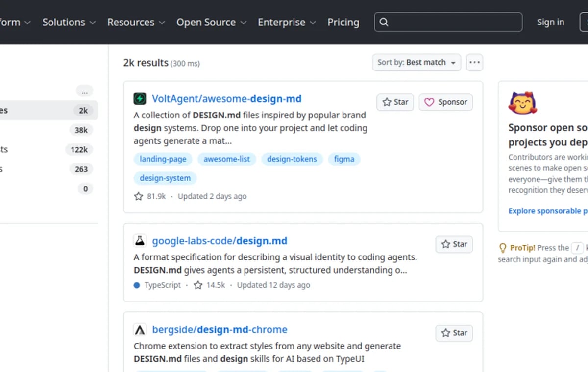Open three-dot results options menu
Screen dimensions: 588x372
(474, 63)
